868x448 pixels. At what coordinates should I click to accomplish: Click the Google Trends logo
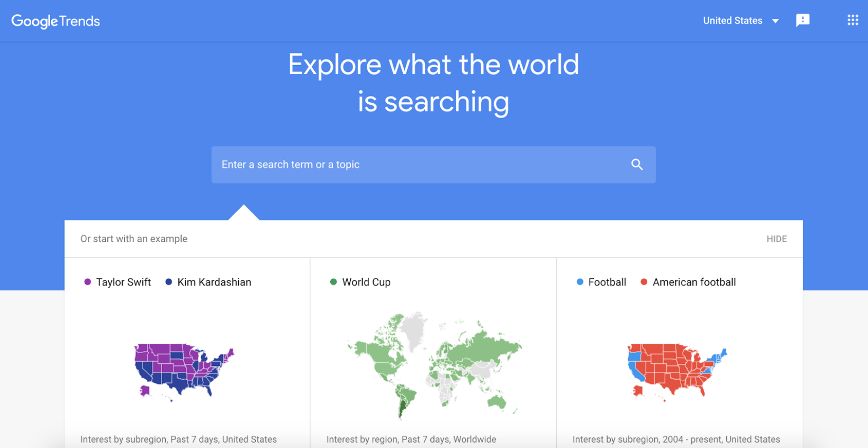pos(56,21)
